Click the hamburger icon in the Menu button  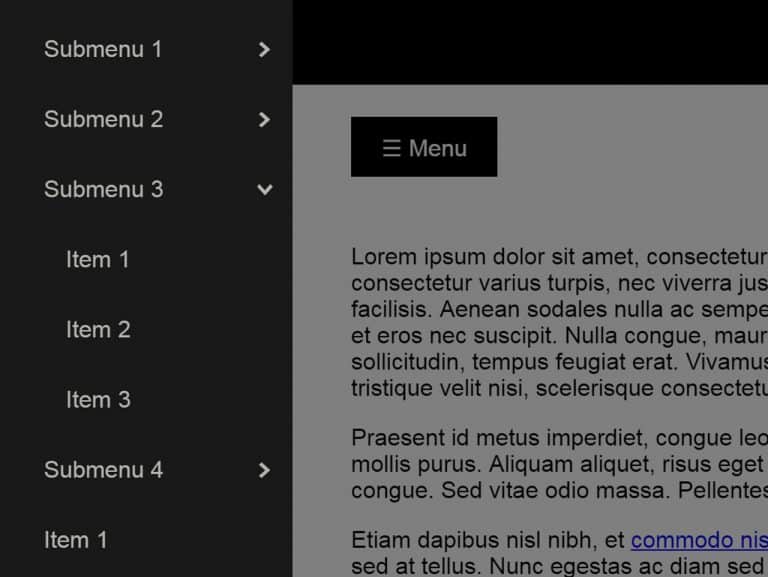(391, 148)
